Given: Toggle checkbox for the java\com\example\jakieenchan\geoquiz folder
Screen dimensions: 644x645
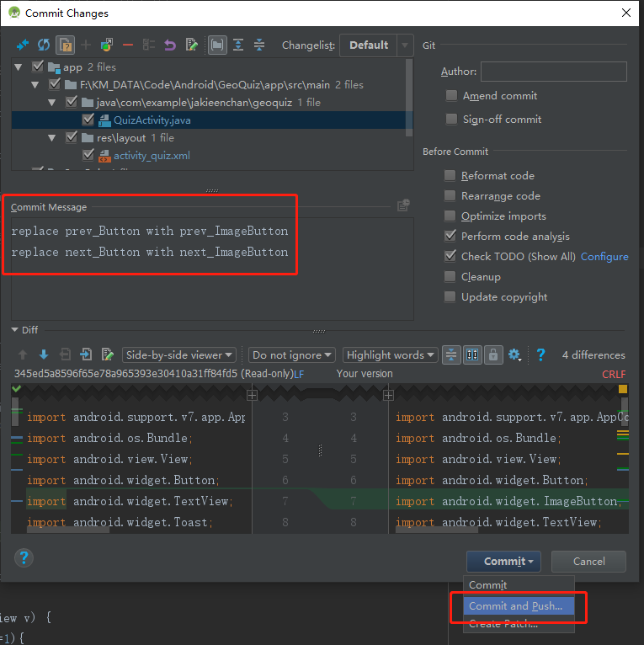Looking at the screenshot, I should click(72, 102).
